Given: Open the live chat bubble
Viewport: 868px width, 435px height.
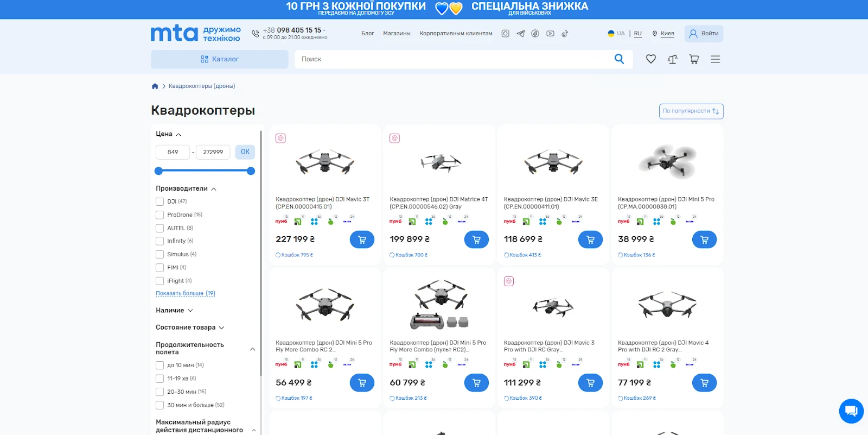Looking at the screenshot, I should [x=851, y=411].
